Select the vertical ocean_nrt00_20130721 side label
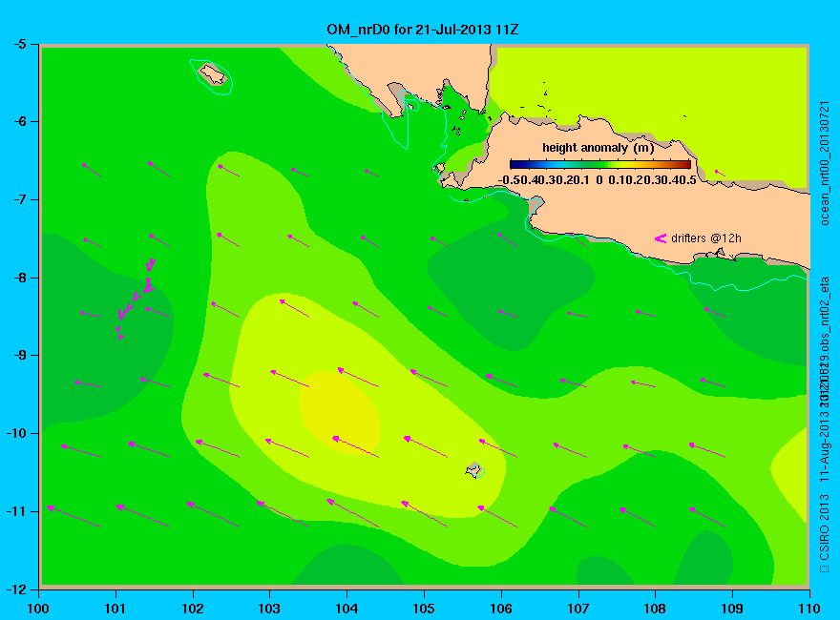The height and width of the screenshot is (620, 840). tap(825, 163)
